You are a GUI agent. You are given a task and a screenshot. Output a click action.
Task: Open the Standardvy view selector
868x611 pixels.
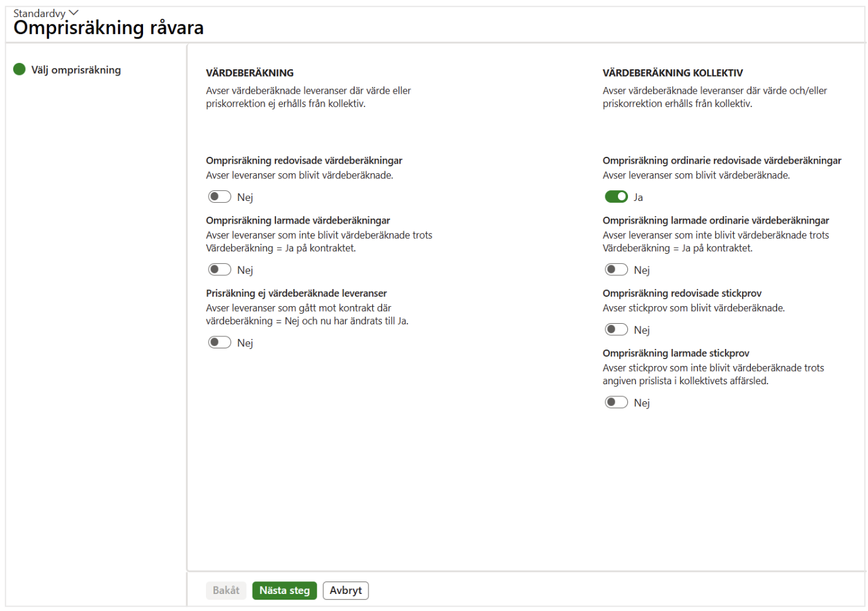pyautogui.click(x=45, y=13)
